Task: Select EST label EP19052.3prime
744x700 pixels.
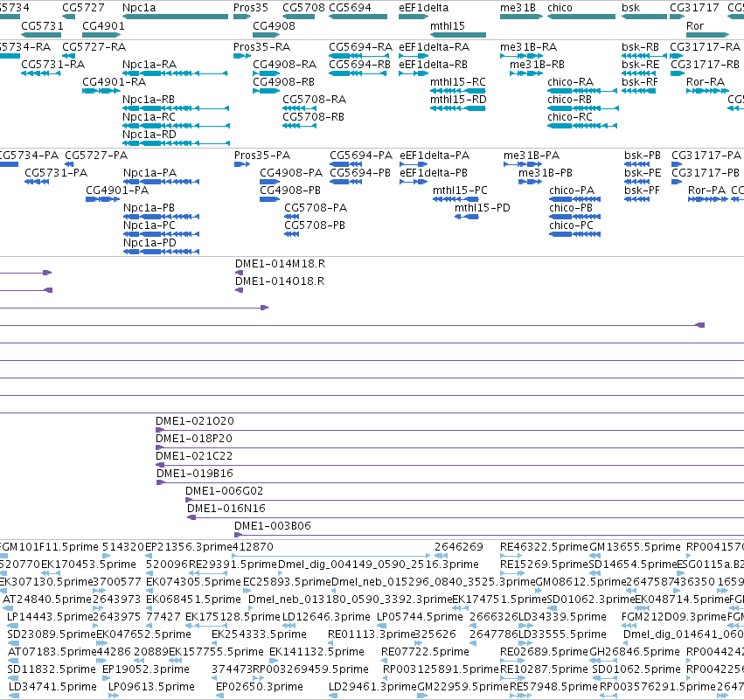Action: (x=146, y=669)
